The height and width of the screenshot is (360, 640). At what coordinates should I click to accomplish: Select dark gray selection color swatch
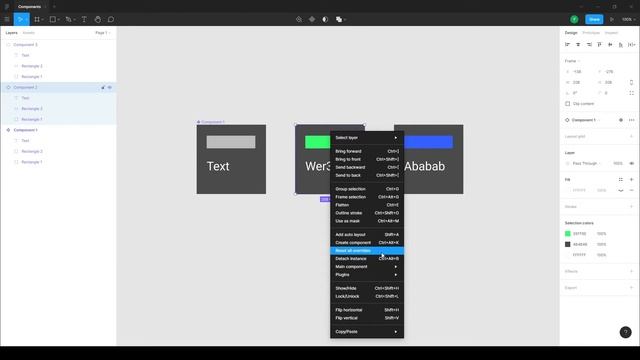coord(567,244)
